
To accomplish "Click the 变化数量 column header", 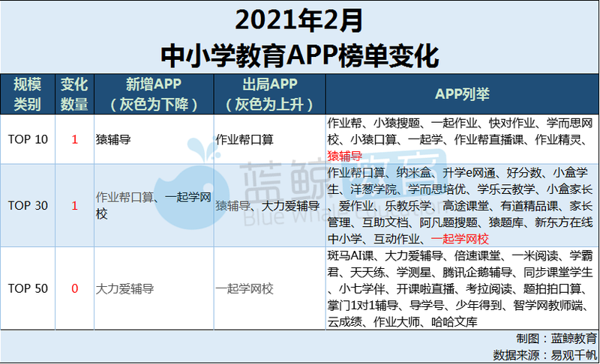I will (x=74, y=94).
